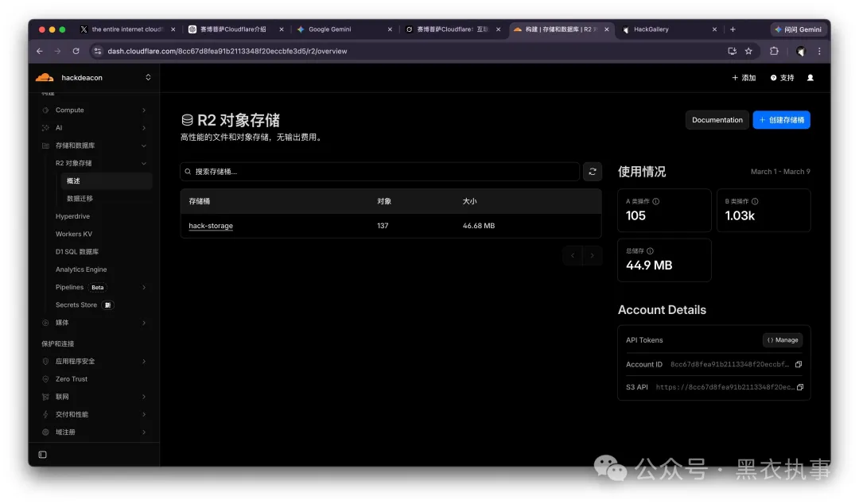This screenshot has width=859, height=504.
Task: Go to previous page of buckets
Action: click(573, 255)
